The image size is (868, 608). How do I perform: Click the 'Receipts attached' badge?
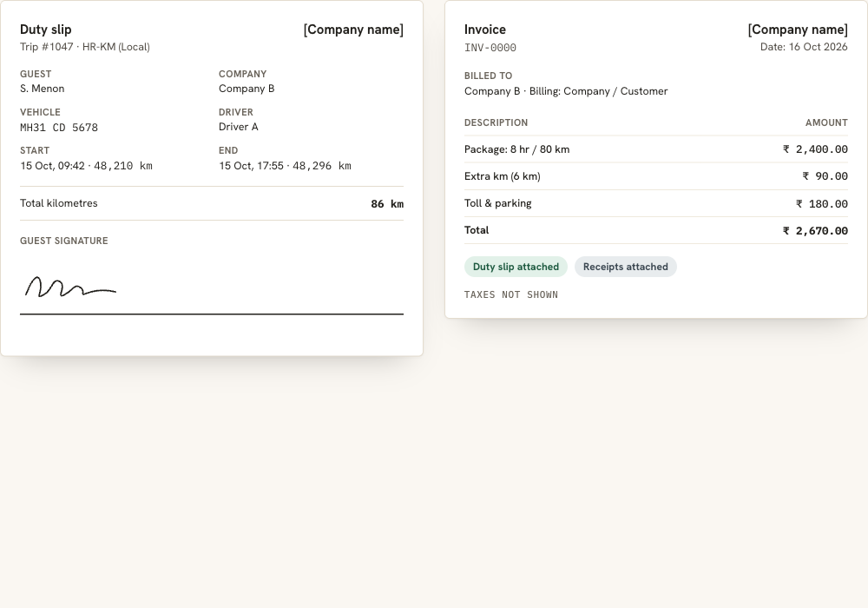626,267
